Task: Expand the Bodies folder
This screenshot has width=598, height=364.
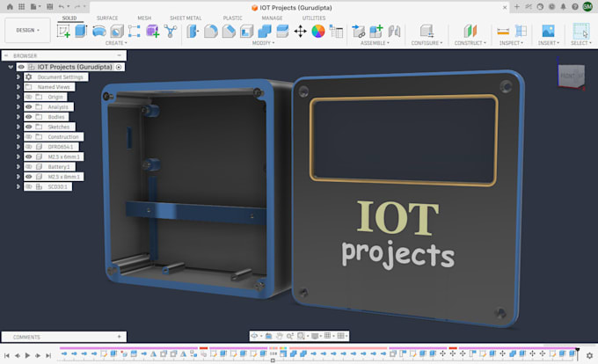Action: 18,117
